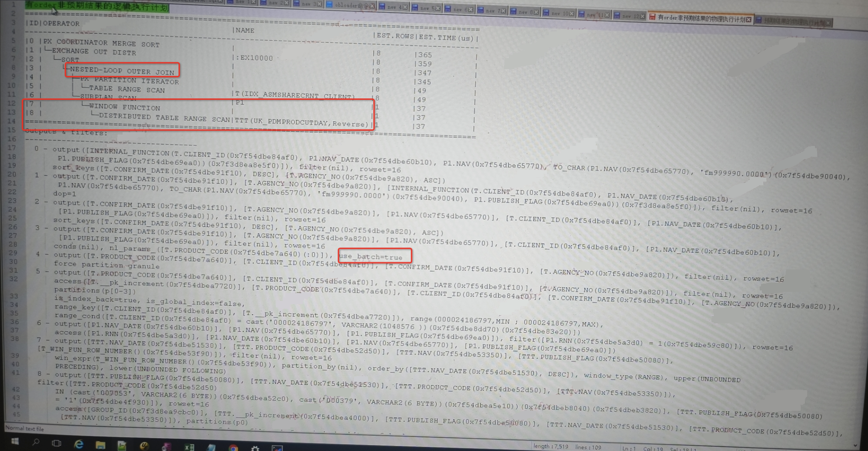Open the Windows Start menu

[x=15, y=441]
